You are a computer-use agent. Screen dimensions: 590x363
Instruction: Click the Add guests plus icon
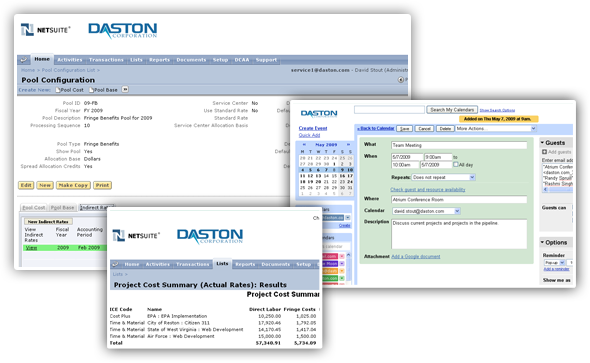coord(544,152)
